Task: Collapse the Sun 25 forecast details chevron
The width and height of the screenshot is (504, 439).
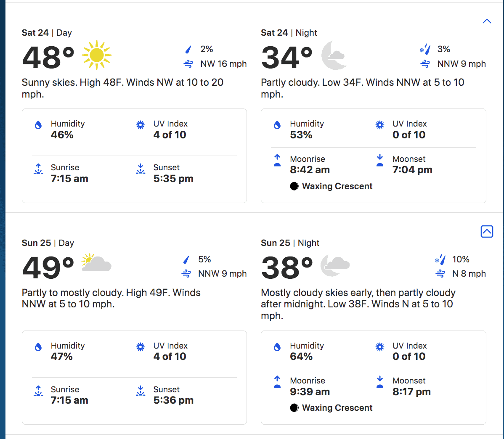Action: pos(487,231)
